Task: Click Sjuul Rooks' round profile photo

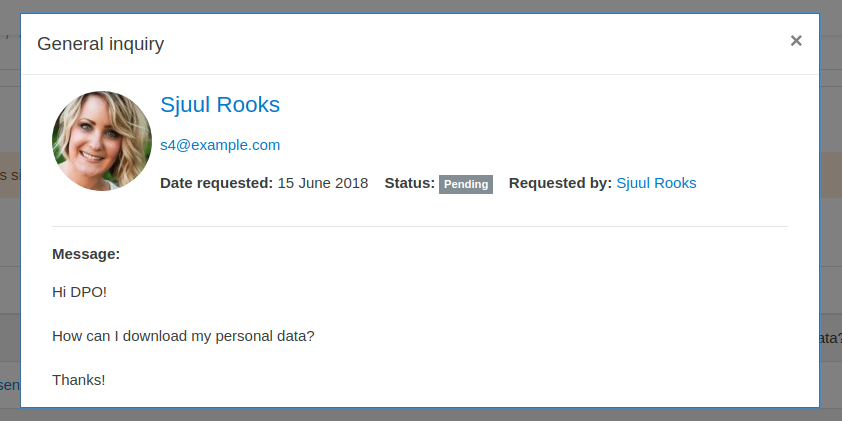Action: tap(102, 141)
